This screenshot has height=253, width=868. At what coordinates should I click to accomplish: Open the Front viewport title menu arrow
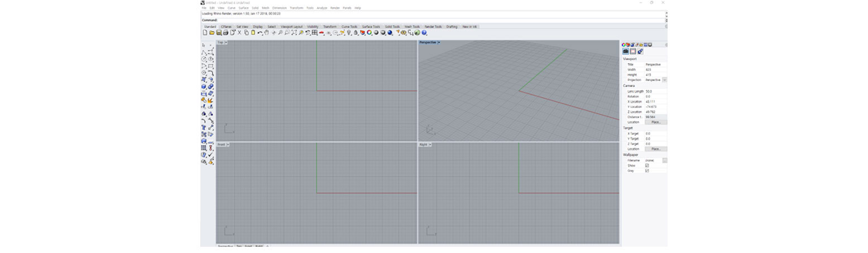(x=228, y=145)
